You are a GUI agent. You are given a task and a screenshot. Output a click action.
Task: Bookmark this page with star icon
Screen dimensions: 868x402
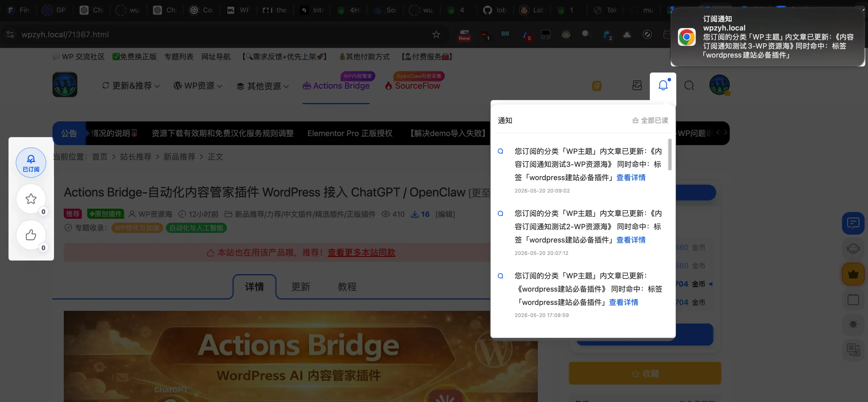[x=436, y=34]
